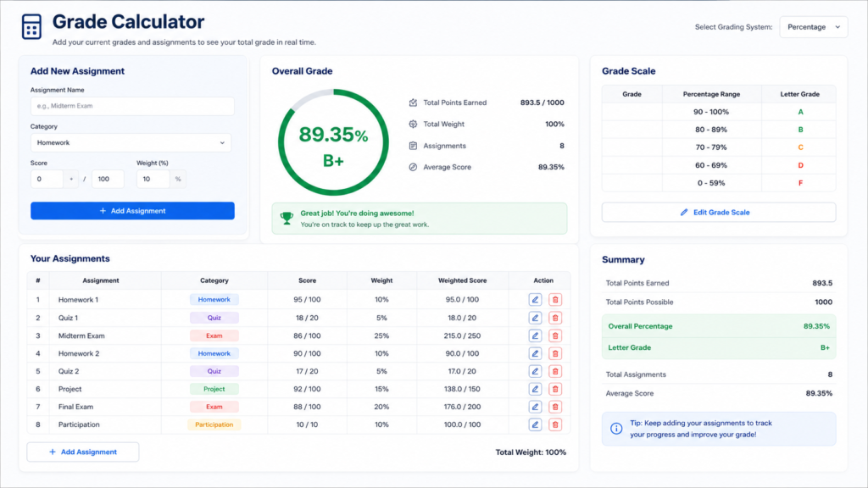Click the Category column header
Viewport: 868px width, 488px height.
click(x=214, y=280)
